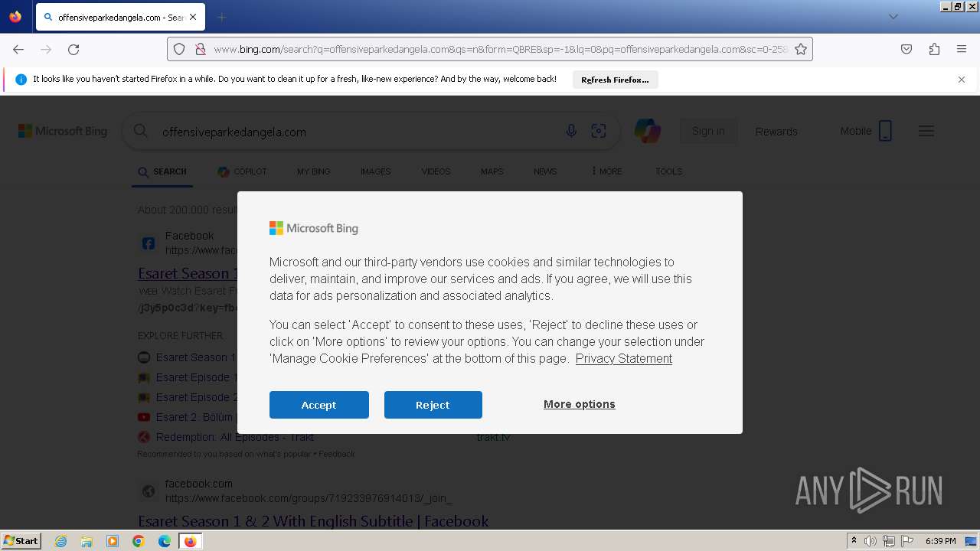Bookmark this page with the star icon

coord(801,49)
